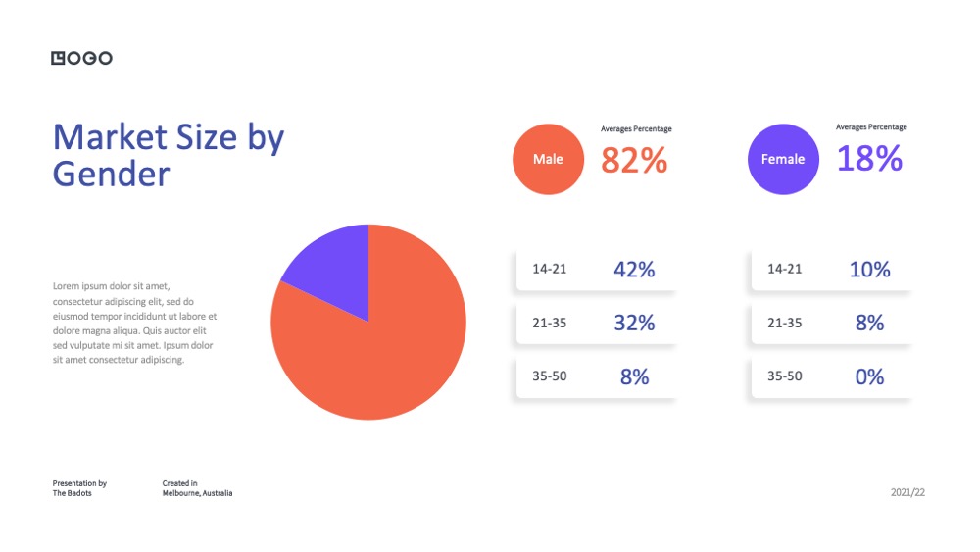Select the 18% female average percentage

point(869,158)
